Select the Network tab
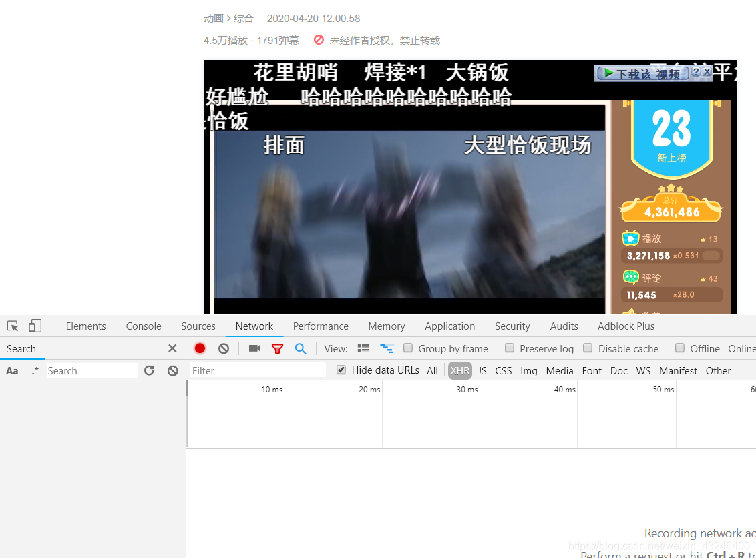The width and height of the screenshot is (756, 558). coord(254,326)
